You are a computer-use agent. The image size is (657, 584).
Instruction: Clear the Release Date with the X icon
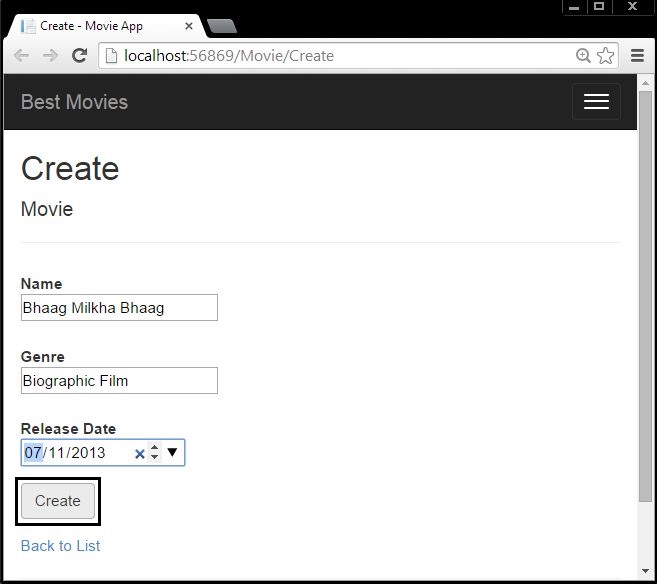tap(140, 454)
